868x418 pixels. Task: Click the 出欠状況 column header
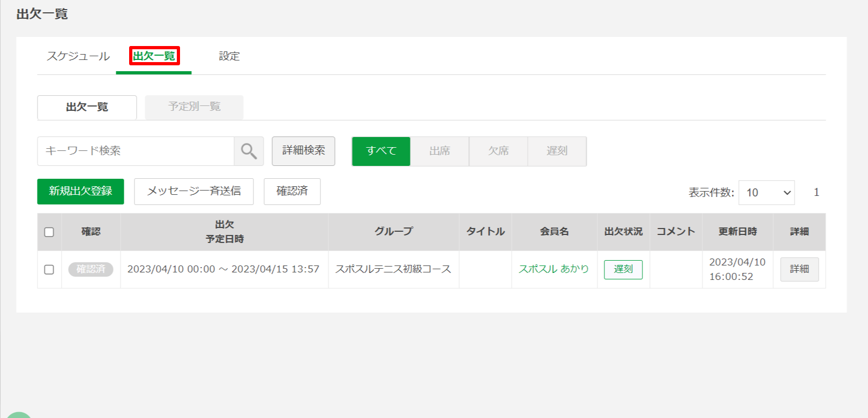point(623,232)
